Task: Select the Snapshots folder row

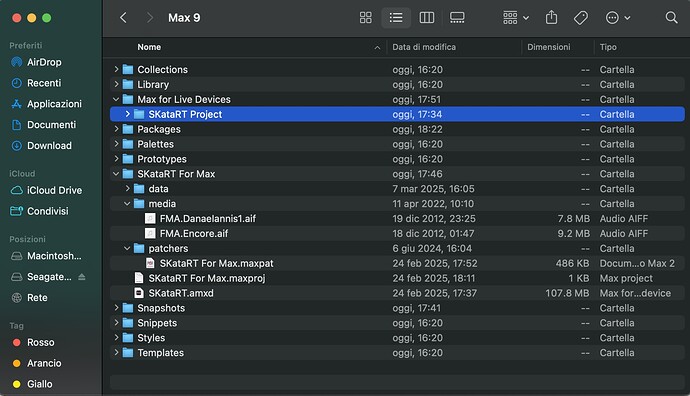Action: [x=397, y=308]
